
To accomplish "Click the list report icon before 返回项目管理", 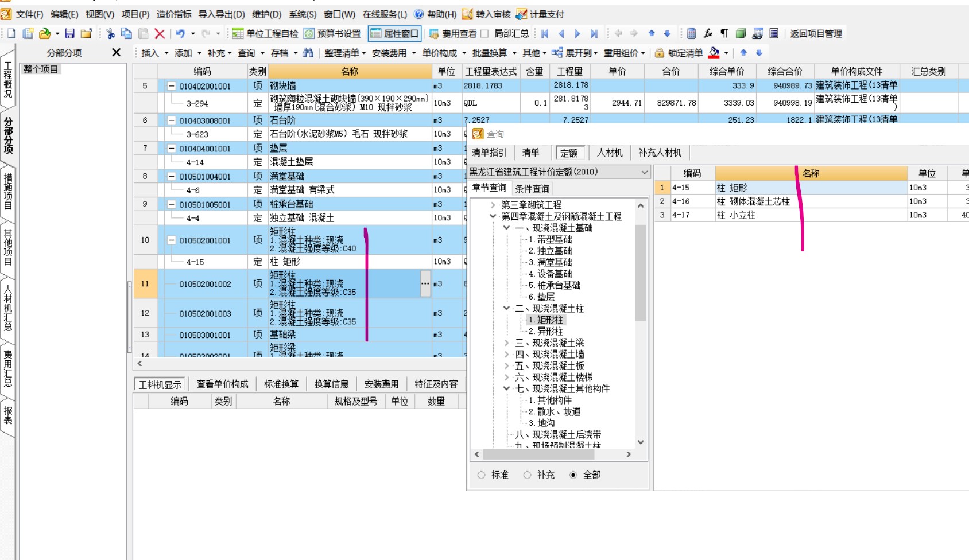I will (774, 34).
